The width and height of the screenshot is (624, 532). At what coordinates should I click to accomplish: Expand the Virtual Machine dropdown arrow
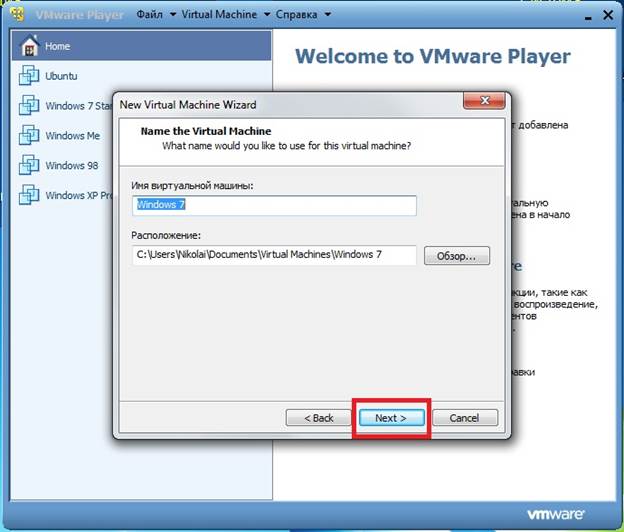[267, 15]
